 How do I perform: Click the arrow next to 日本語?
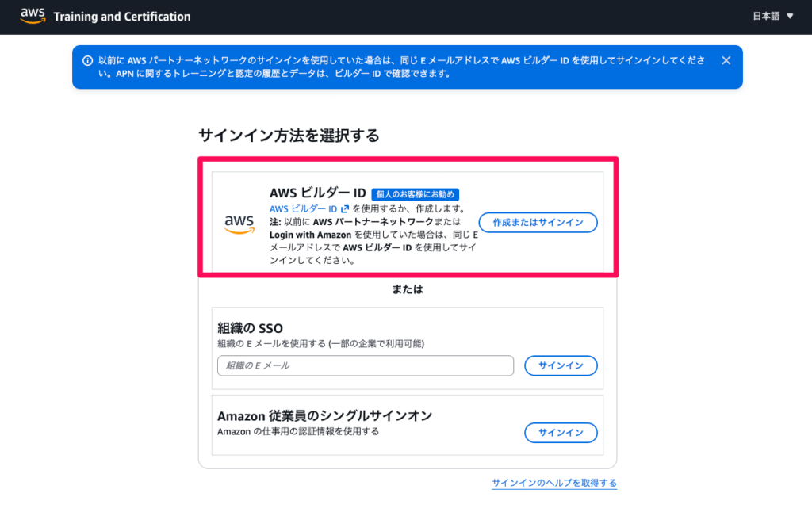click(x=789, y=17)
